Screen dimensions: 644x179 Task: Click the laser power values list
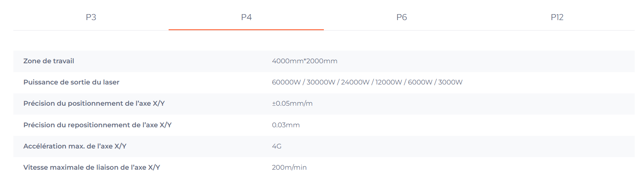coord(367,82)
